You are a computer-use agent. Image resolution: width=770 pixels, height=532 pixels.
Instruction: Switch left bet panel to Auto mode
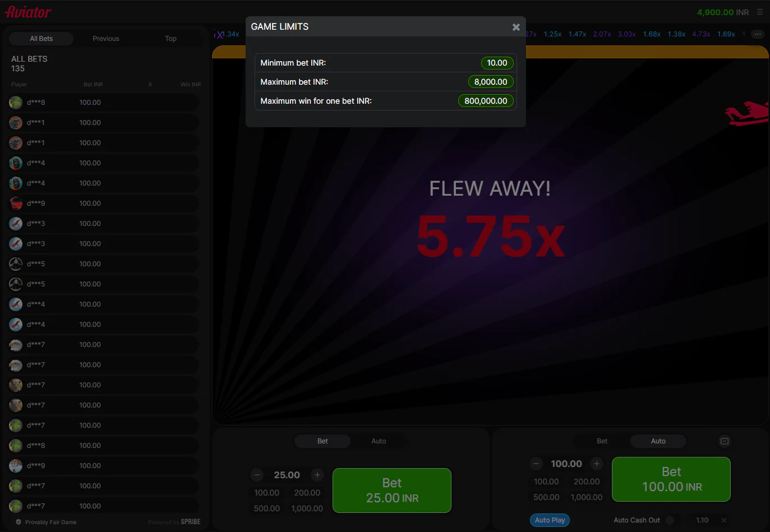tap(379, 441)
